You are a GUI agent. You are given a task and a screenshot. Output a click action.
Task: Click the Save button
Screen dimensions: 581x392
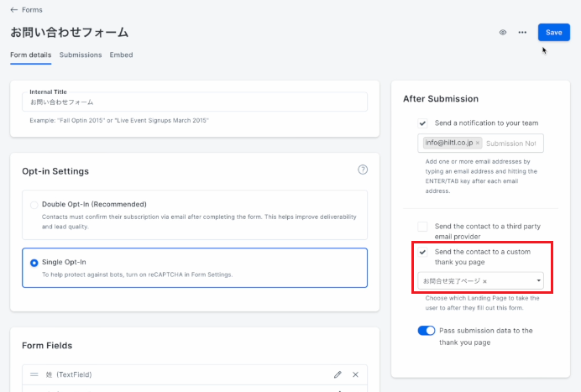click(x=553, y=32)
